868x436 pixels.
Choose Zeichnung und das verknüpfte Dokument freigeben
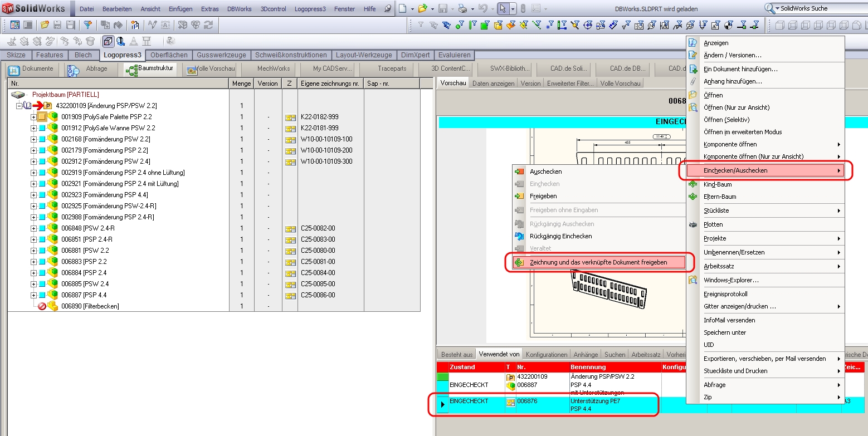click(x=599, y=262)
